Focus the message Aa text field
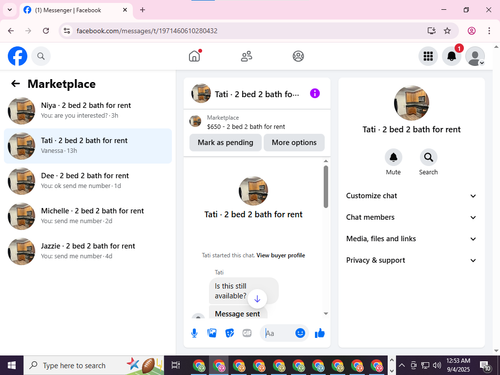Image resolution: width=500 pixels, height=375 pixels. point(278,333)
